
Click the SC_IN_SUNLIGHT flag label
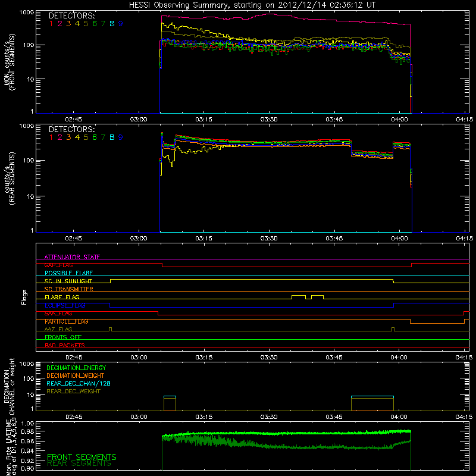coord(68,281)
